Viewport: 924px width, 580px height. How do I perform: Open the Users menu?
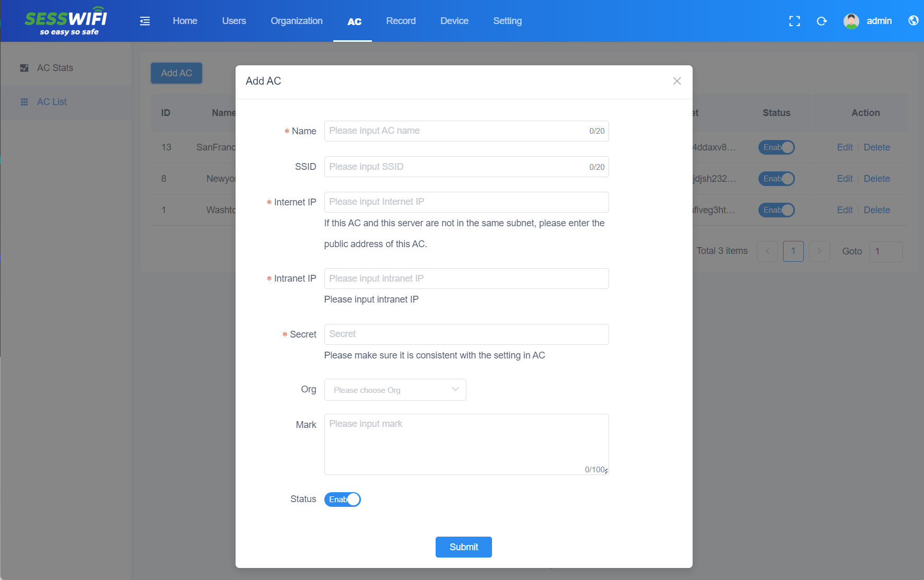pyautogui.click(x=234, y=21)
